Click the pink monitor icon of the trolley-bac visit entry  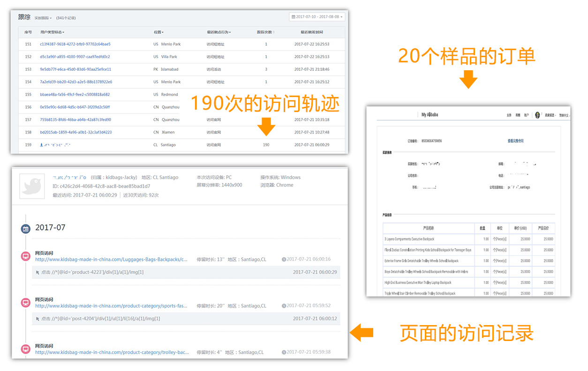[25, 349]
